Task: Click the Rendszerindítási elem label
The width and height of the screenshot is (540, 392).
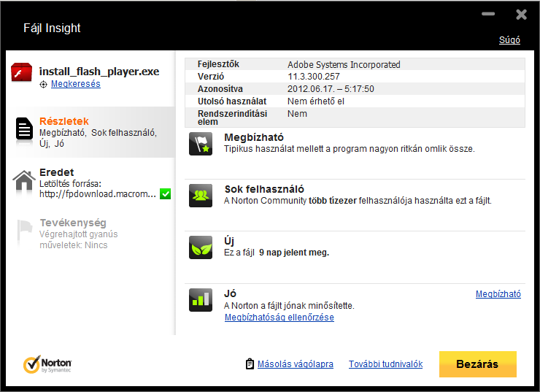Action: click(233, 118)
